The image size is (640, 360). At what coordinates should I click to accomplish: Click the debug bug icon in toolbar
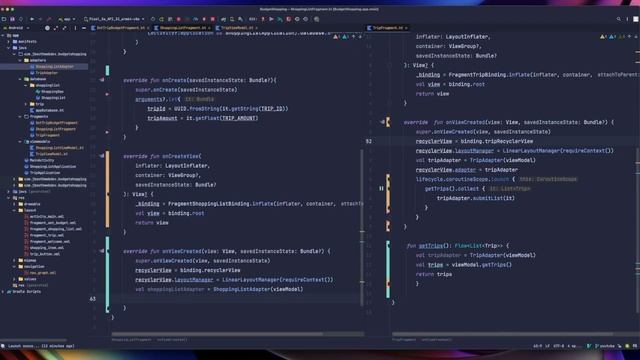click(178, 19)
